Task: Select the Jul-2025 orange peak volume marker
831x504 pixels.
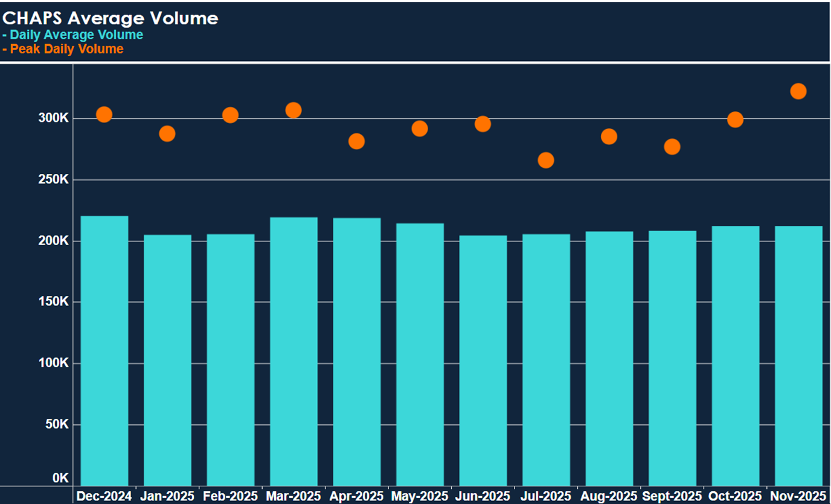Action: [546, 160]
